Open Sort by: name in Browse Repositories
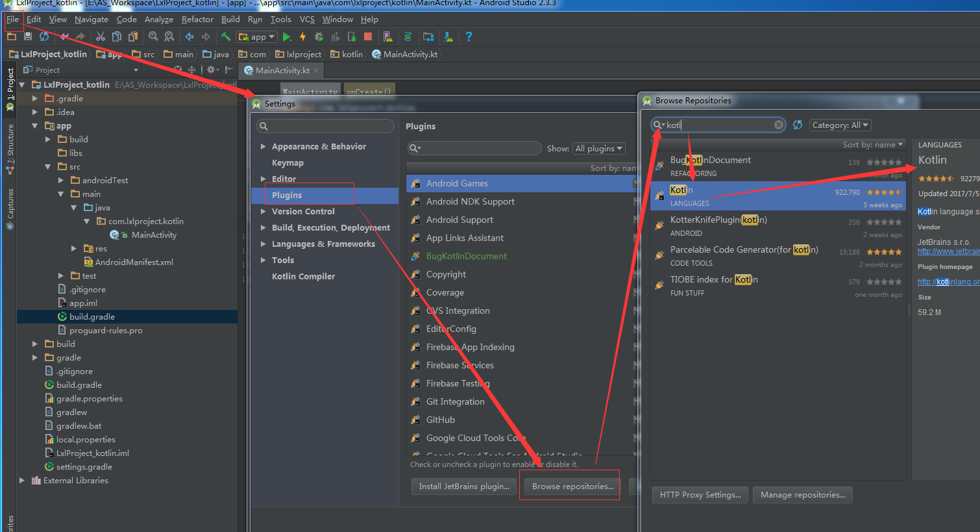Screen dimensions: 980x532 872,145
